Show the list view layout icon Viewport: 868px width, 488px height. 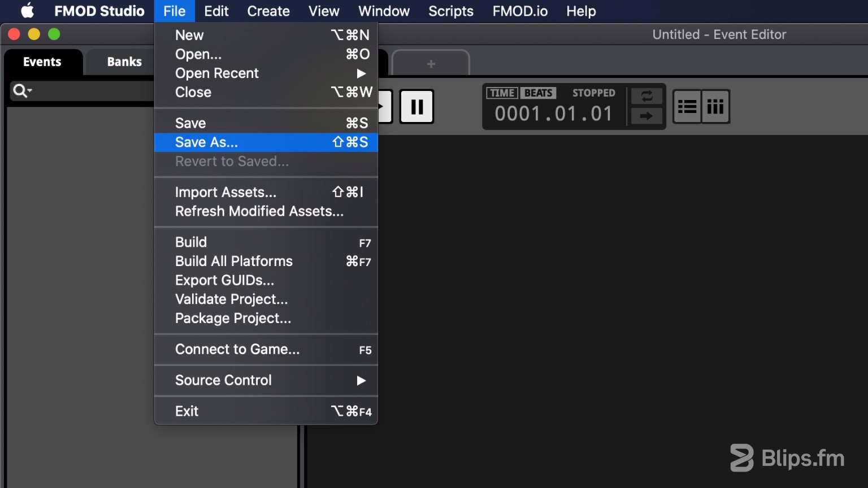[687, 106]
